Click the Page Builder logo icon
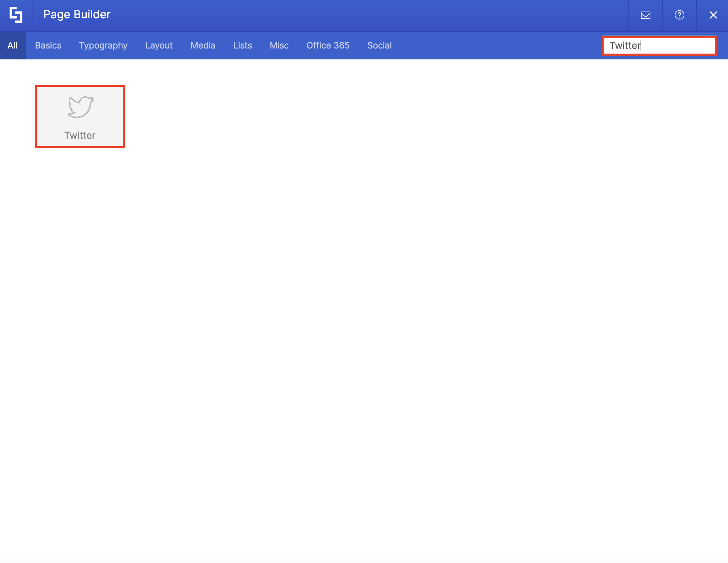The width and height of the screenshot is (728, 563). pos(16,15)
